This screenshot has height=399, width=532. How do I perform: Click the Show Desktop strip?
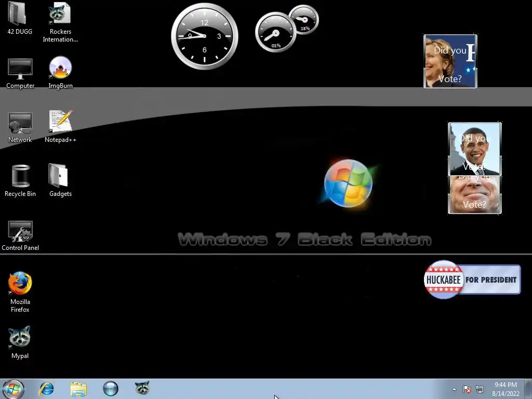(x=529, y=389)
